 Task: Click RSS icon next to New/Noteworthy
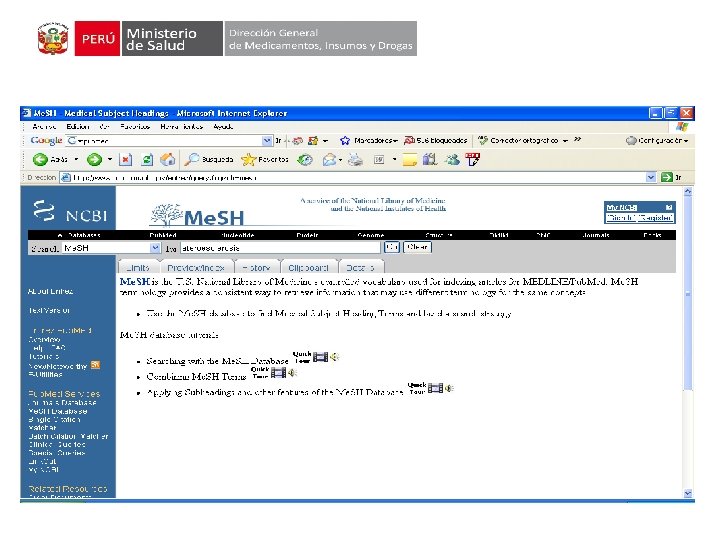(96, 366)
